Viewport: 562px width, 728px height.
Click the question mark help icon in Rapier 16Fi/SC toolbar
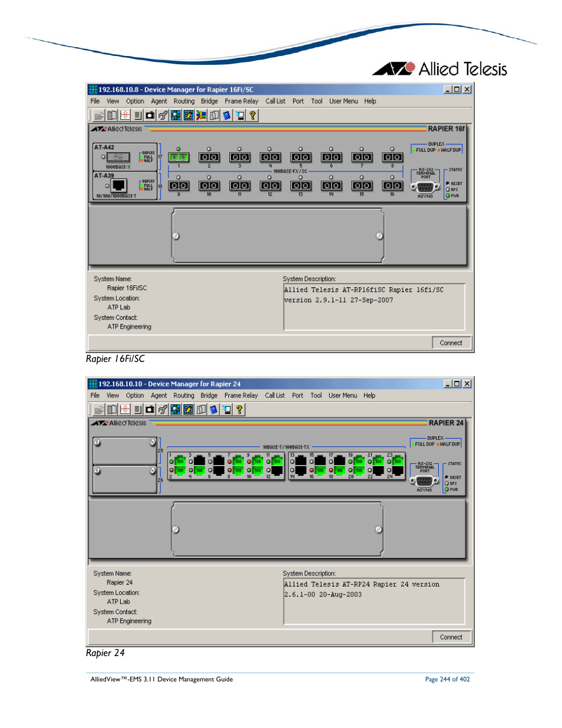tap(252, 116)
